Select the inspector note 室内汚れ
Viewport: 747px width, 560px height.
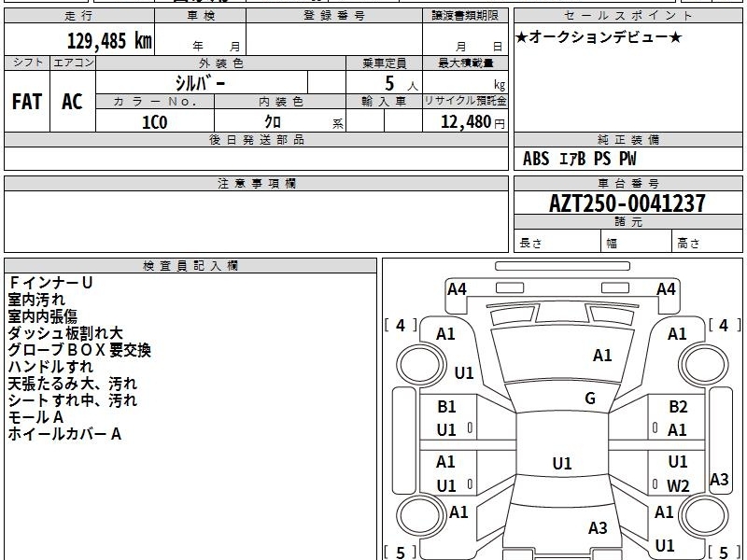[36, 300]
